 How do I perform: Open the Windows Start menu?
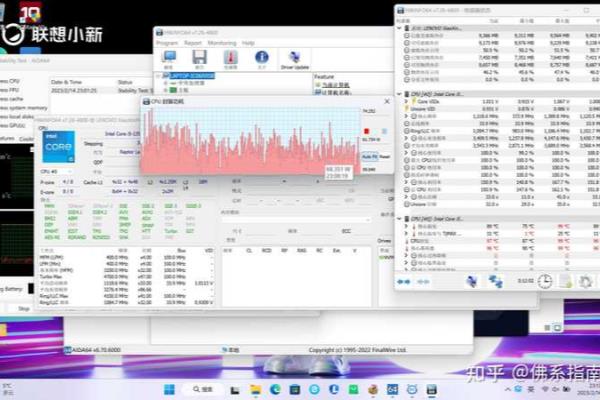(169, 390)
